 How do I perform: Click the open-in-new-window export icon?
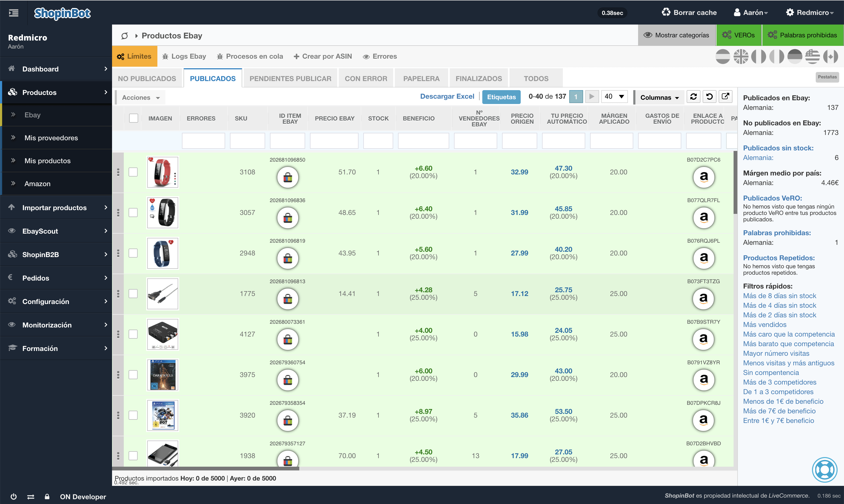point(726,97)
